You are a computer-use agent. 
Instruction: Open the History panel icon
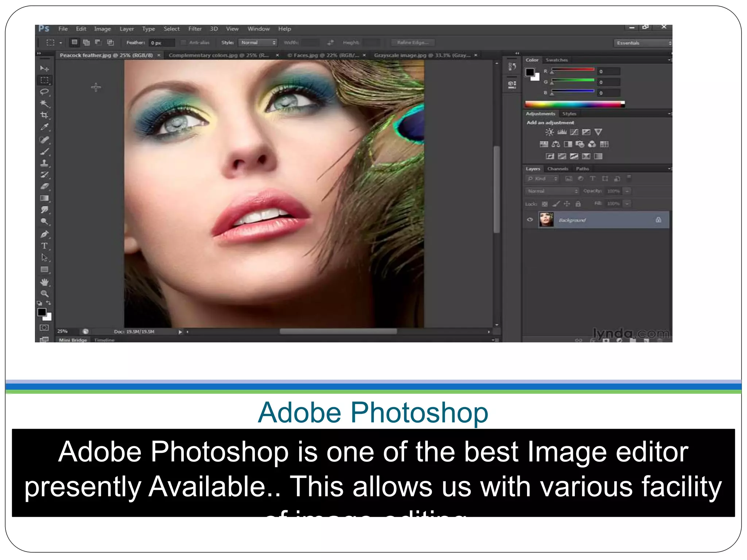(512, 66)
